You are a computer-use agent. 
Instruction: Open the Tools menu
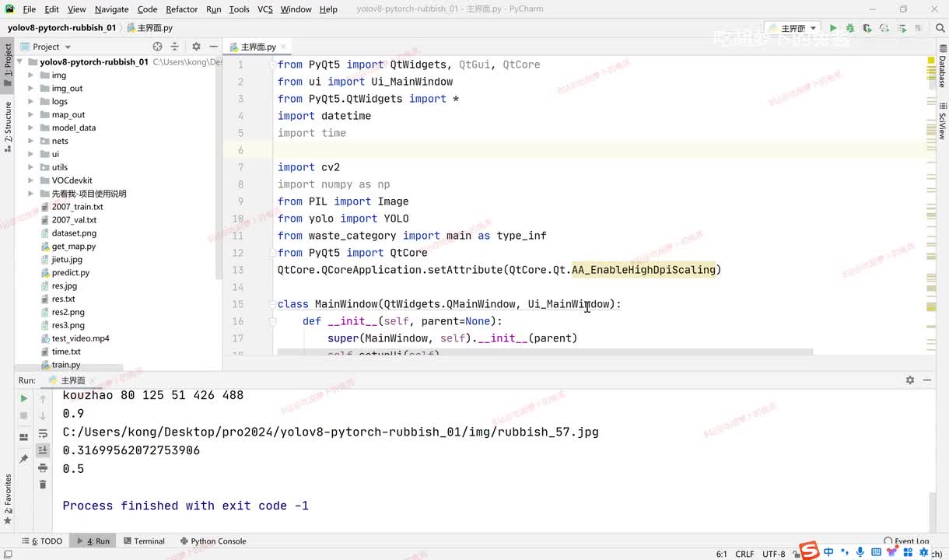tap(240, 9)
